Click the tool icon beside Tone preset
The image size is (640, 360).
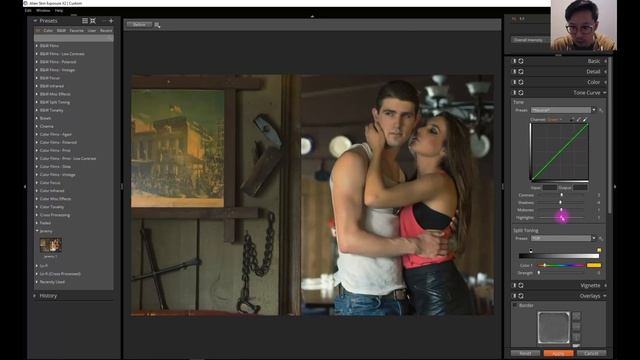pyautogui.click(x=600, y=110)
